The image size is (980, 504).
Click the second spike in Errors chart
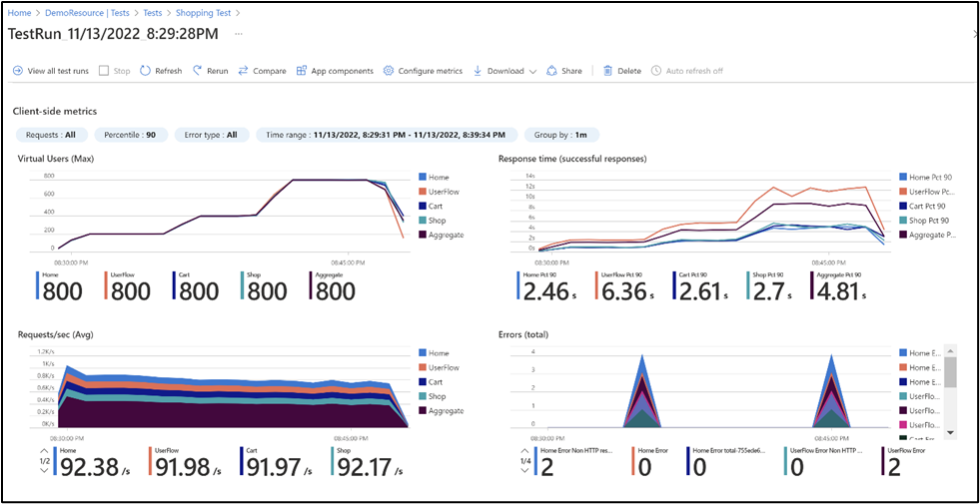832,391
